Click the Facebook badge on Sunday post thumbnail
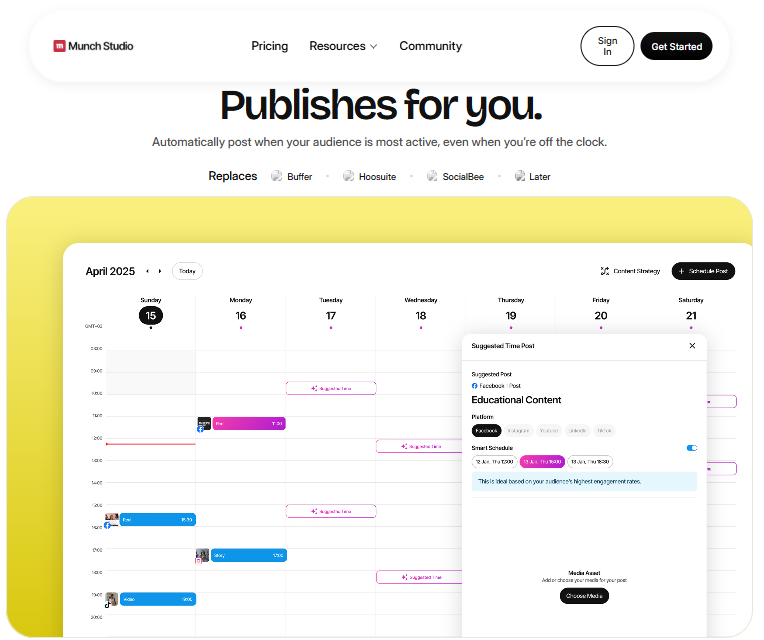 [x=107, y=526]
